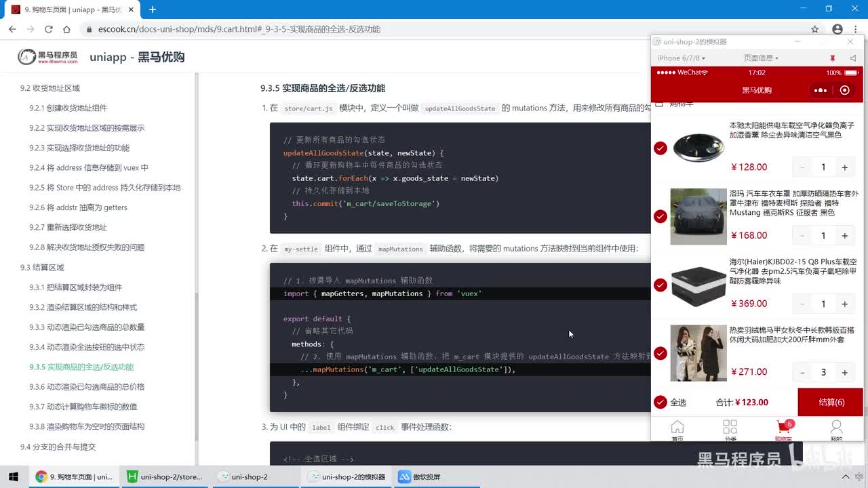Increase quantity of ¥168.00 item
Viewport: 868px width, 488px height.
coord(844,236)
